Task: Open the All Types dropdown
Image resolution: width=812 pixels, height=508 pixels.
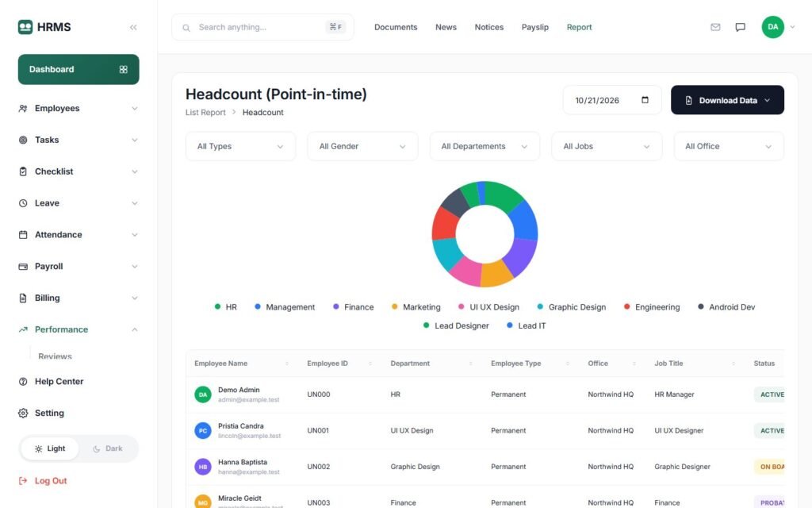Action: (x=240, y=147)
